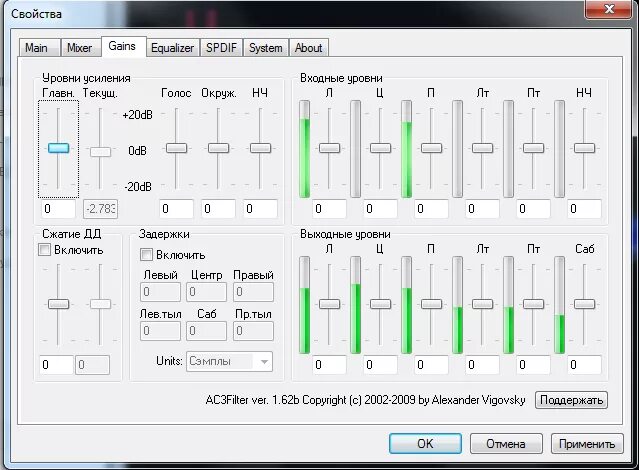639x470 pixels.
Task: Click the Центр delay field
Action: (x=207, y=292)
